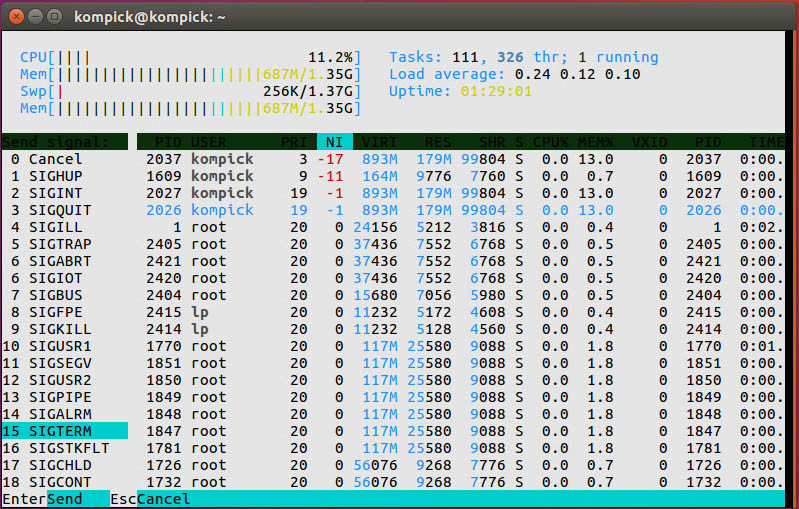This screenshot has height=509, width=799.
Task: Choose SIGFPE signal entry
Action: click(x=65, y=312)
